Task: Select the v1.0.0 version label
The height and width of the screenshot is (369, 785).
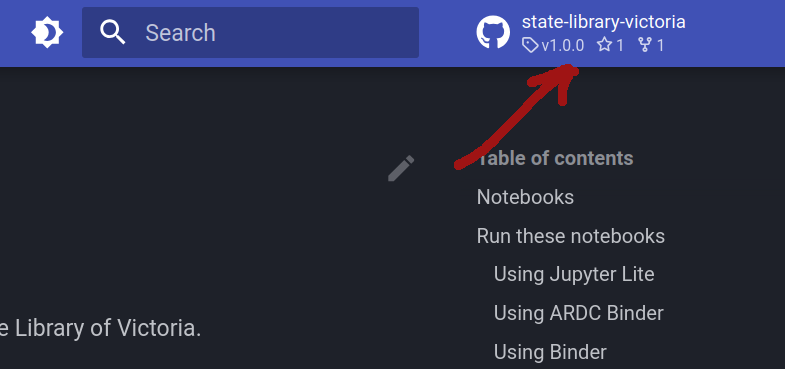Action: 563,46
